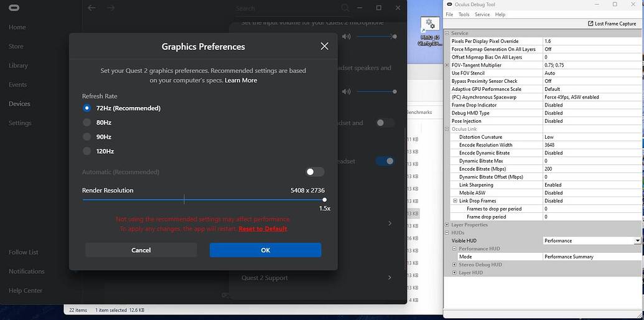Click the search magnifier icon in Oculus app
Viewport: 644px width, 320px height.
point(345,8)
